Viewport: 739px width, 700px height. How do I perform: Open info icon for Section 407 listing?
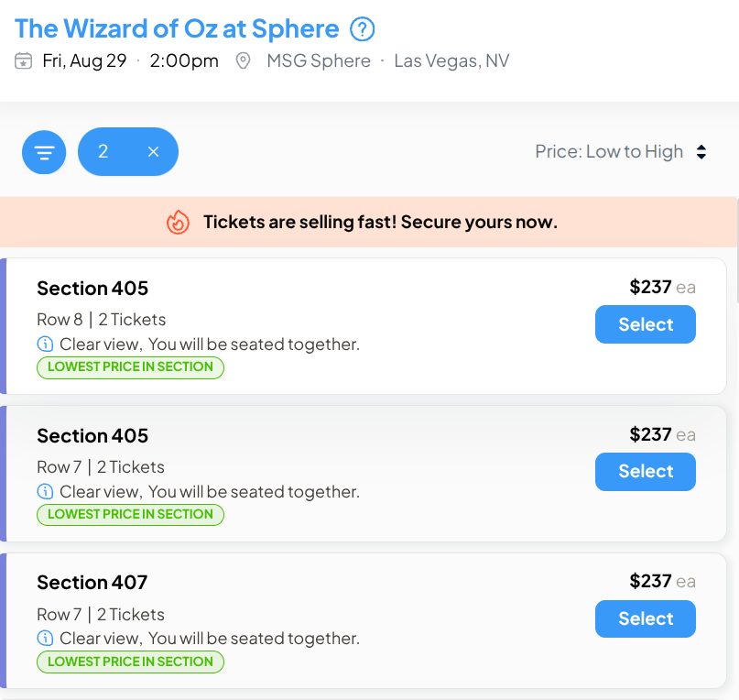tap(45, 639)
